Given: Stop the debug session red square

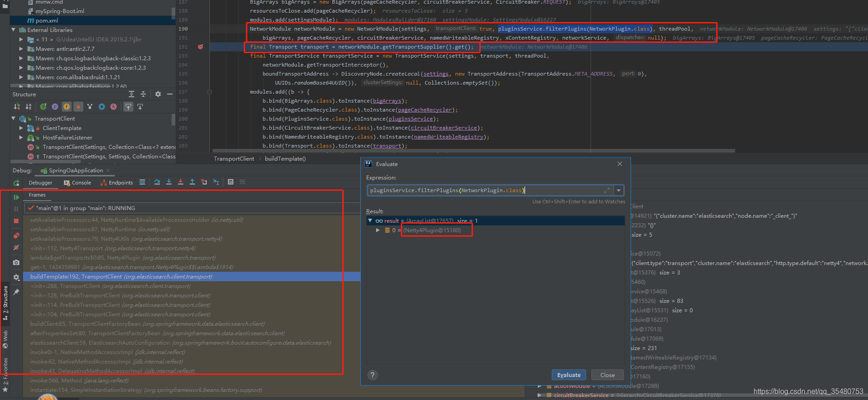Looking at the screenshot, I should pyautogui.click(x=17, y=221).
